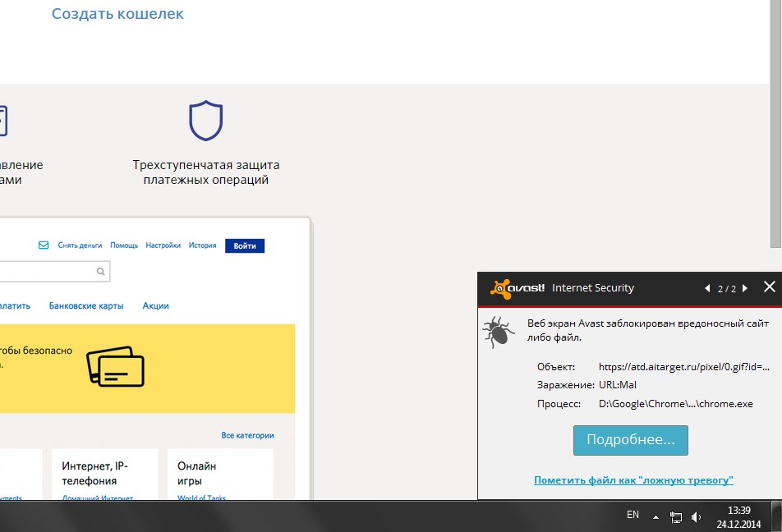Go to next Avast alert arrow
Image resolution: width=782 pixels, height=532 pixels.
click(x=745, y=288)
